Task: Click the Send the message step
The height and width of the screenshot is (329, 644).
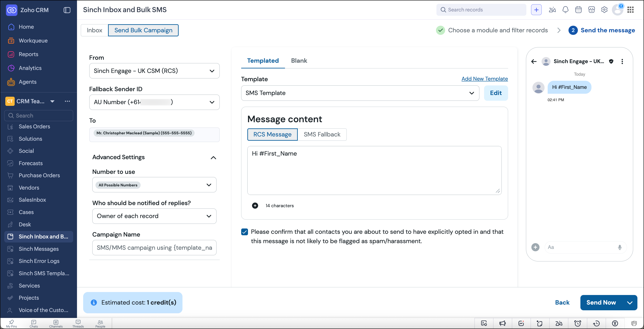Action: (x=601, y=30)
